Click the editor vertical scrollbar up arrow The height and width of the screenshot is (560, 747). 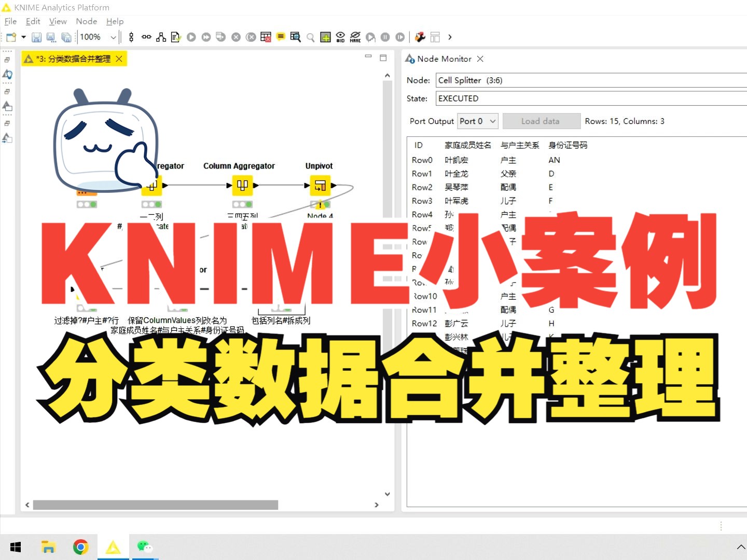(387, 76)
